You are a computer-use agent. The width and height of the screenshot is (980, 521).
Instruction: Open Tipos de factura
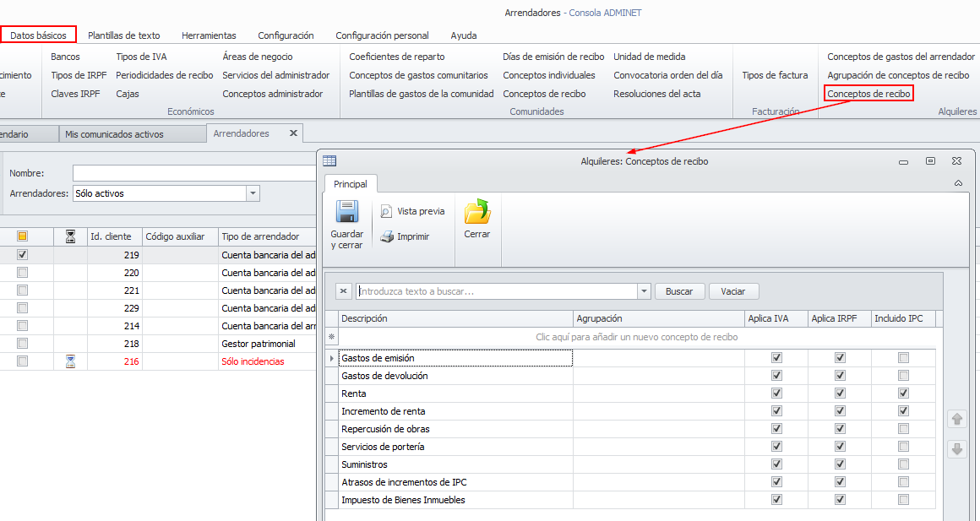(775, 75)
